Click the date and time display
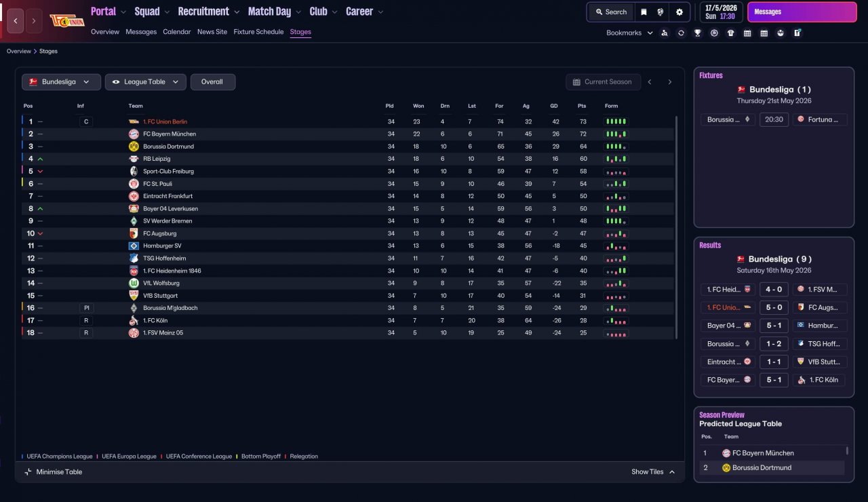This screenshot has height=502, width=868. [x=720, y=12]
